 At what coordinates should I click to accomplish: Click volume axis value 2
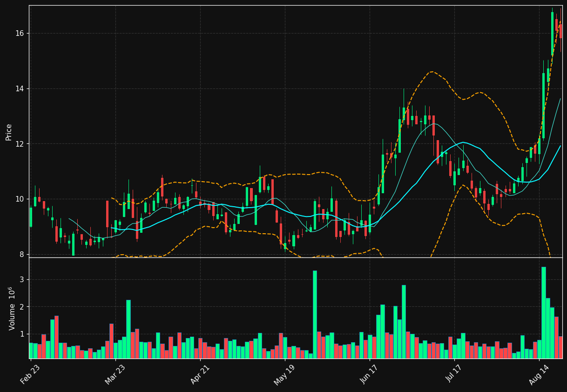pyautogui.click(x=22, y=307)
